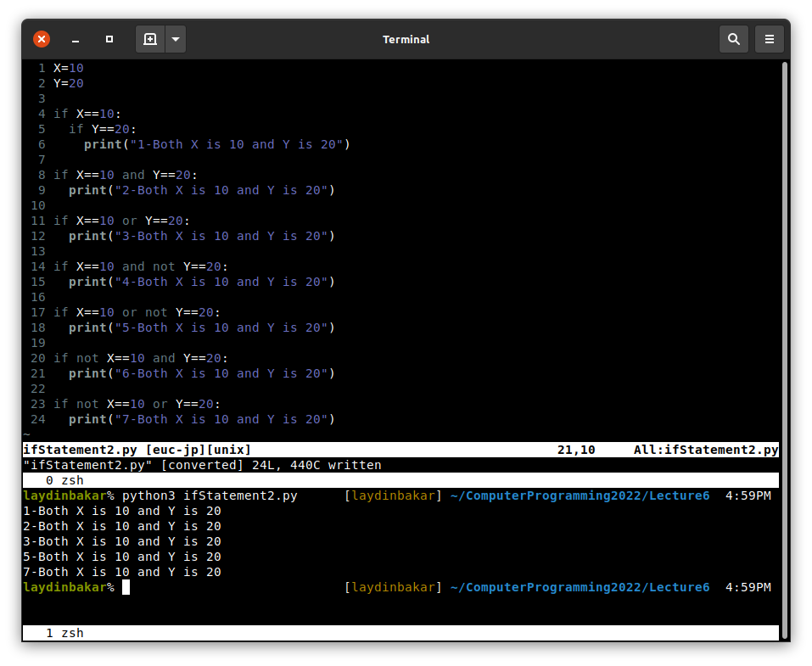This screenshot has width=812, height=666.
Task: Click the ComputerProgramming2022/Lecture6 path in the last prompt
Action: coord(580,587)
